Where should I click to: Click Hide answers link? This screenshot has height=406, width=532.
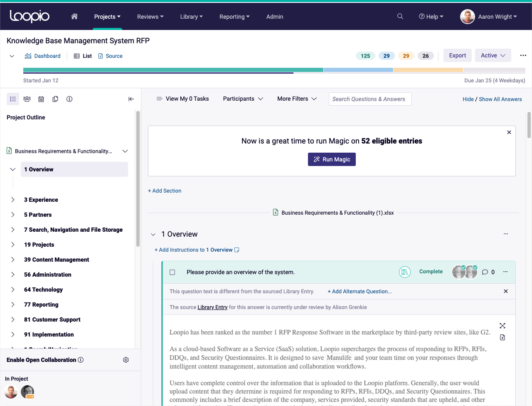[x=468, y=99]
